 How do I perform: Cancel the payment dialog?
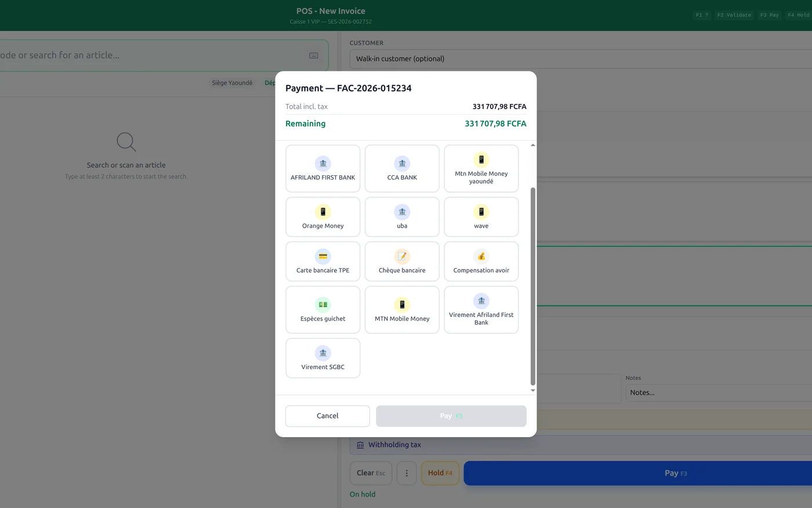tap(328, 416)
